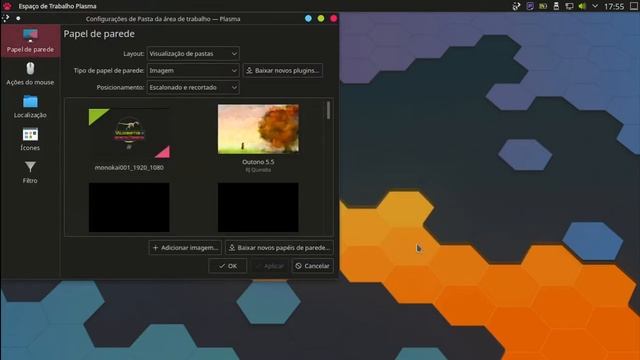Viewport: 640px width, 360px height.
Task: Confirm with the OK button
Action: click(x=228, y=266)
